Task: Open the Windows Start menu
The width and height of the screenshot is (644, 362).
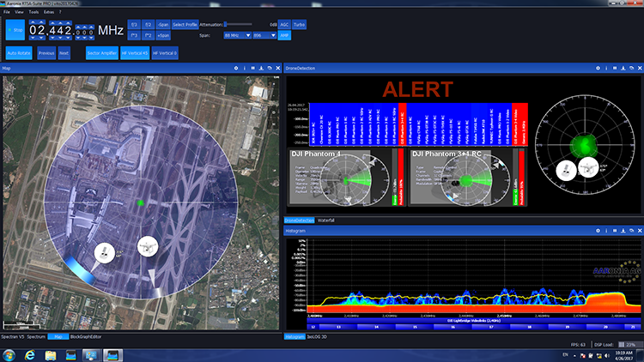Action: coord(9,355)
